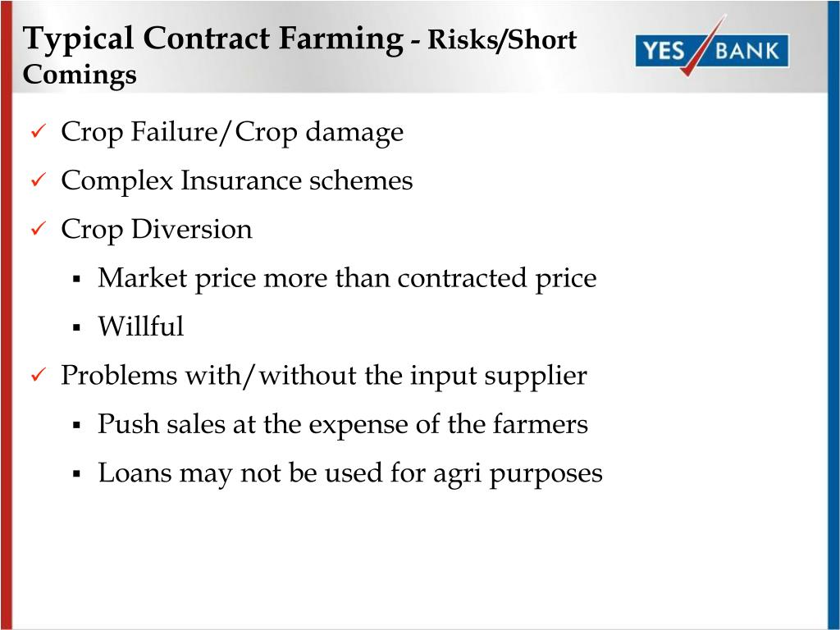Click square bullet before Loans may not line
This screenshot has width=840, height=630.
coord(76,474)
